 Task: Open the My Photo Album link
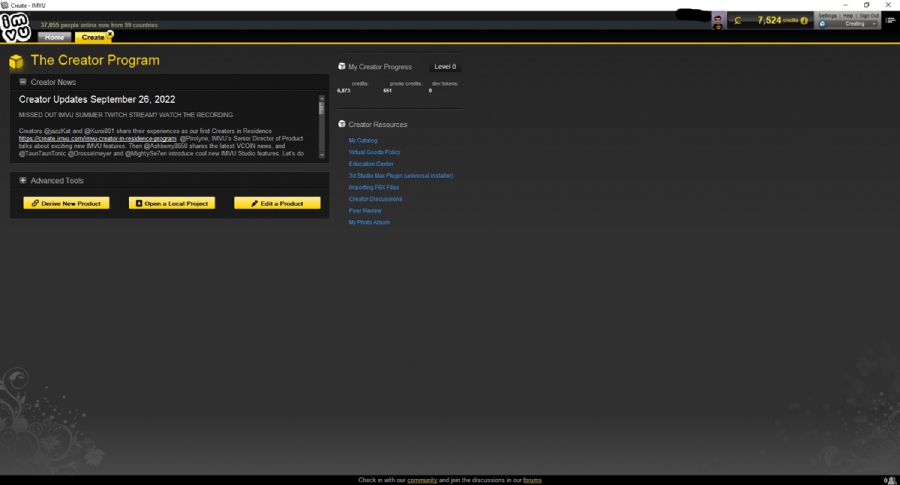369,222
